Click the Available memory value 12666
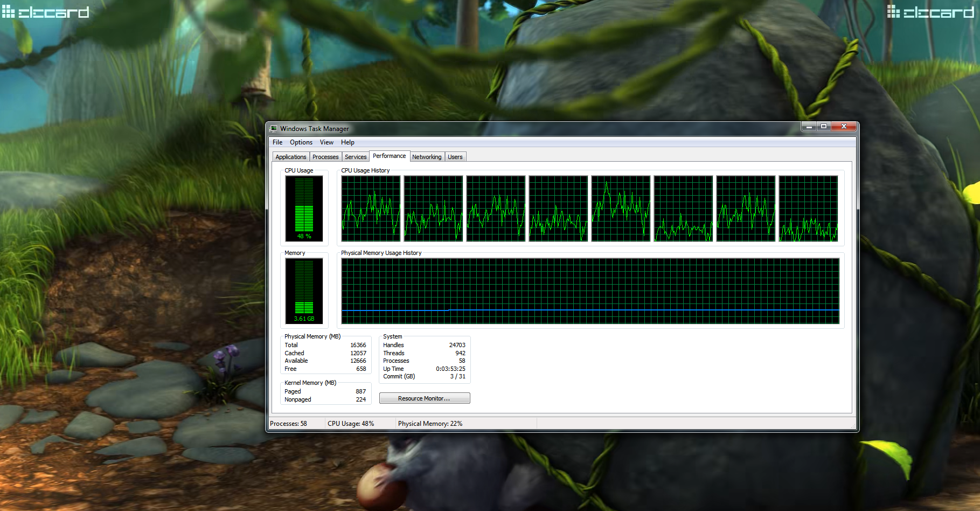 point(358,361)
